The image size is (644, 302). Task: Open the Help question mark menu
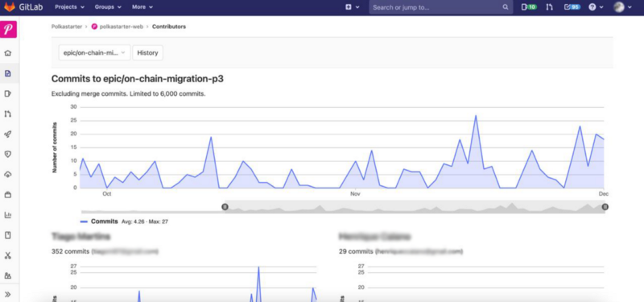pyautogui.click(x=596, y=7)
